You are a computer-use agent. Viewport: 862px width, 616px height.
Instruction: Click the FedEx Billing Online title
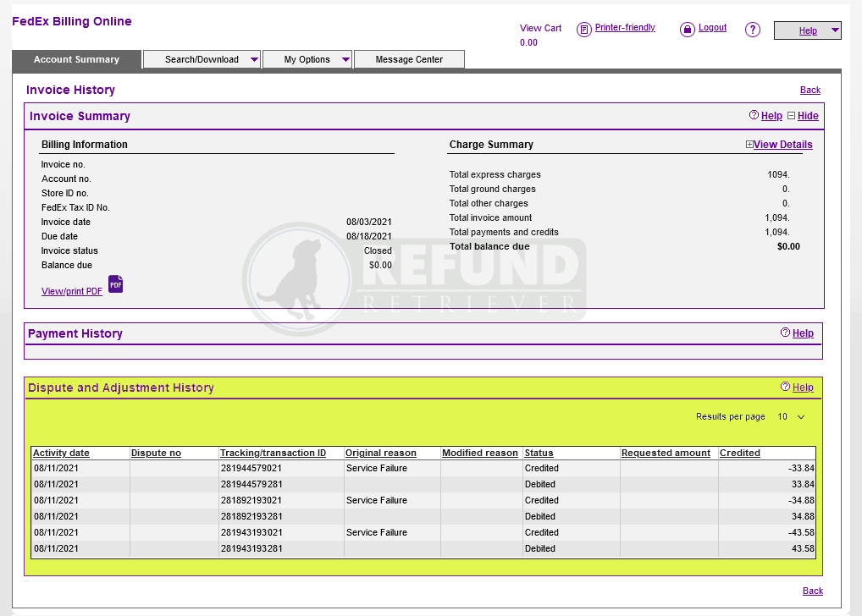pyautogui.click(x=72, y=21)
